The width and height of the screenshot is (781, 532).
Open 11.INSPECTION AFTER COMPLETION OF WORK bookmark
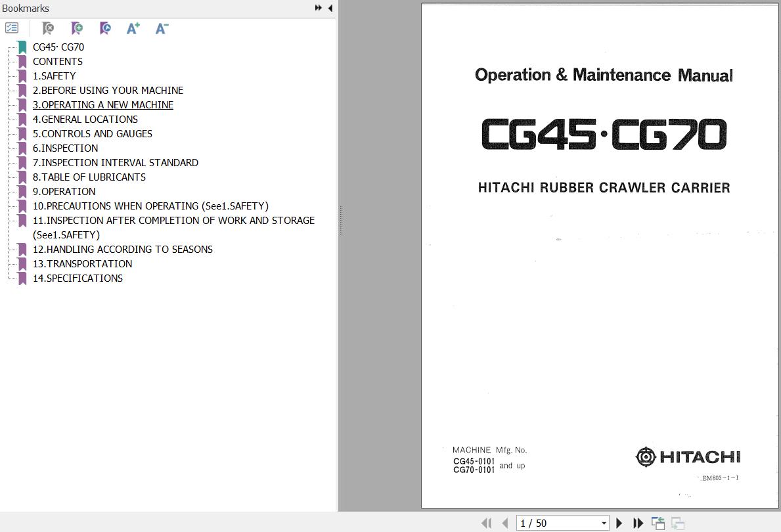(x=174, y=227)
